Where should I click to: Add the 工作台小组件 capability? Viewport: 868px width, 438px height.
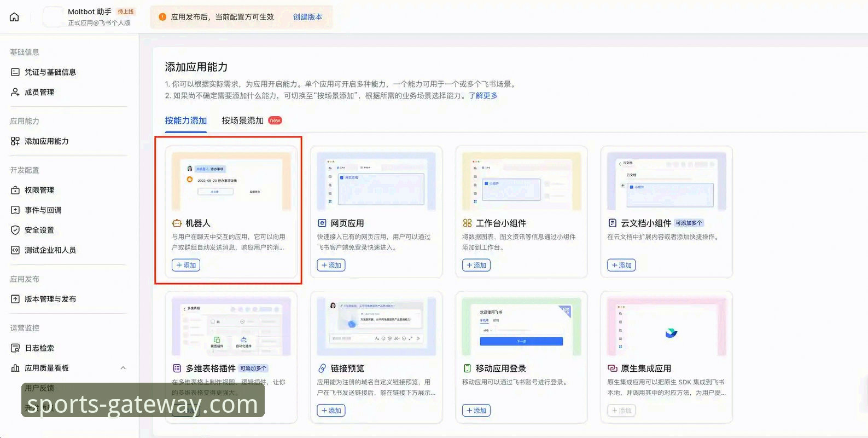pyautogui.click(x=476, y=266)
